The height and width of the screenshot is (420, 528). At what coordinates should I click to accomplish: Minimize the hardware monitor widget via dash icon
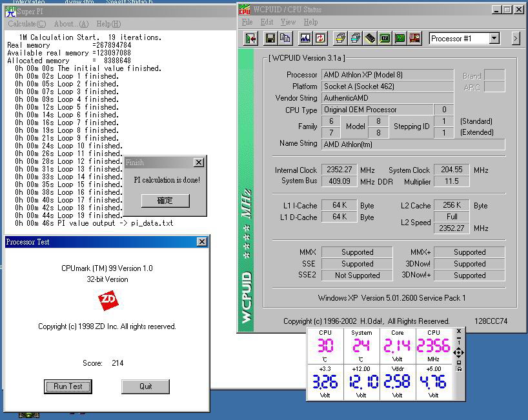point(459,337)
